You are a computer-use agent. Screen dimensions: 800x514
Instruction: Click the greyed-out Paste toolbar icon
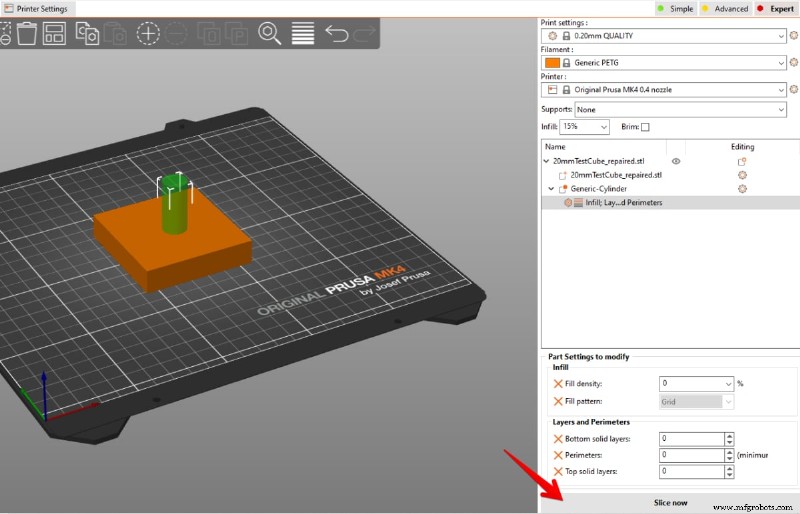115,34
